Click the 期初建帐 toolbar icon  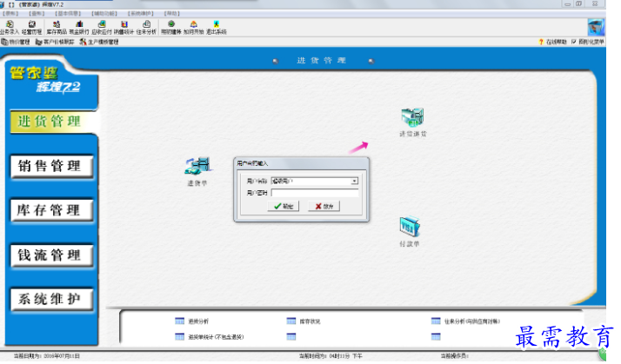click(x=171, y=27)
